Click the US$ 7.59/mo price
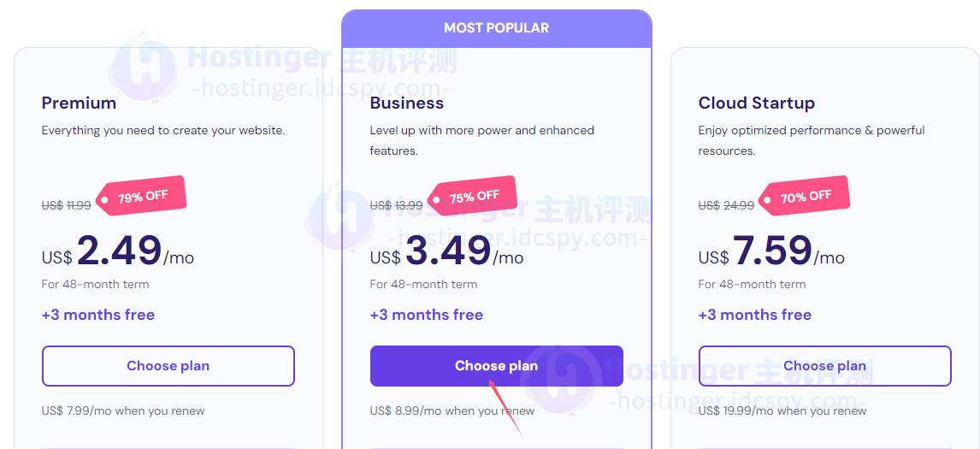The height and width of the screenshot is (449, 980). pyautogui.click(x=771, y=252)
